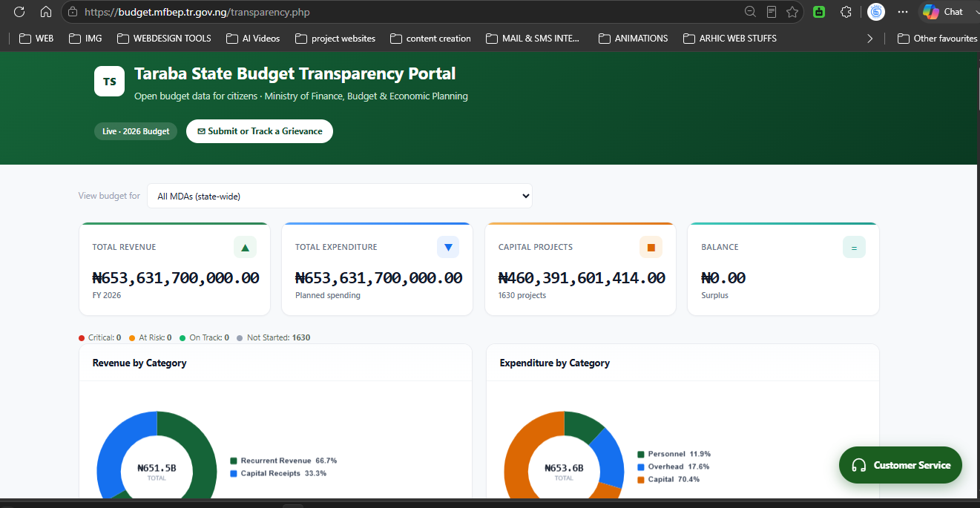Open the browser settings ellipsis menu
This screenshot has height=508, width=980.
point(903,12)
